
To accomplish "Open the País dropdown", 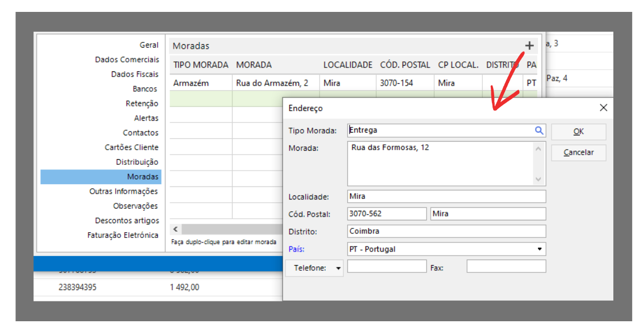I will 539,249.
